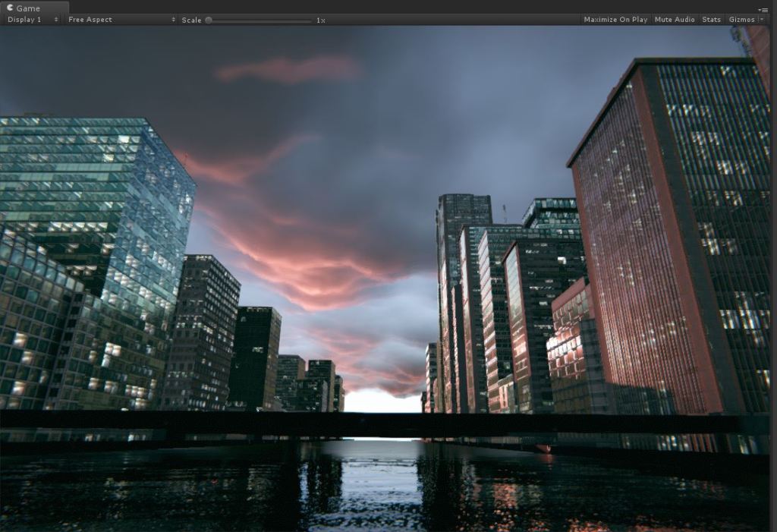Click the bright horizon between the buildings
Image resolution: width=777 pixels, height=532 pixels.
pyautogui.click(x=382, y=401)
